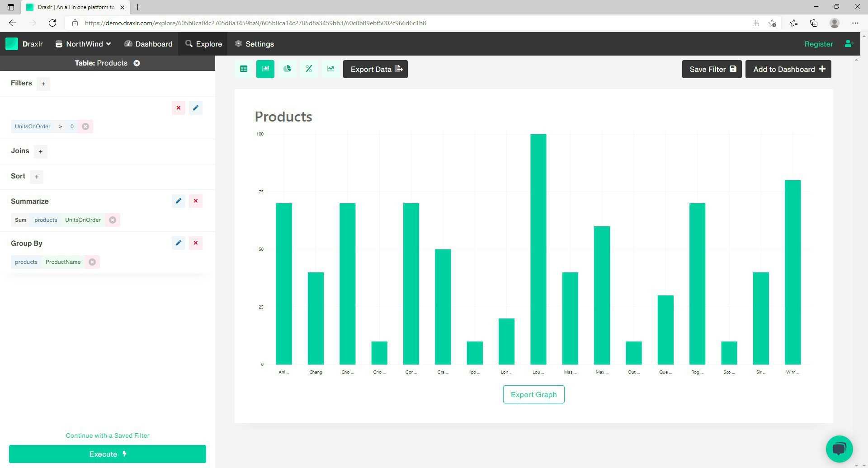Click the Register link
This screenshot has height=468, width=868.
818,44
